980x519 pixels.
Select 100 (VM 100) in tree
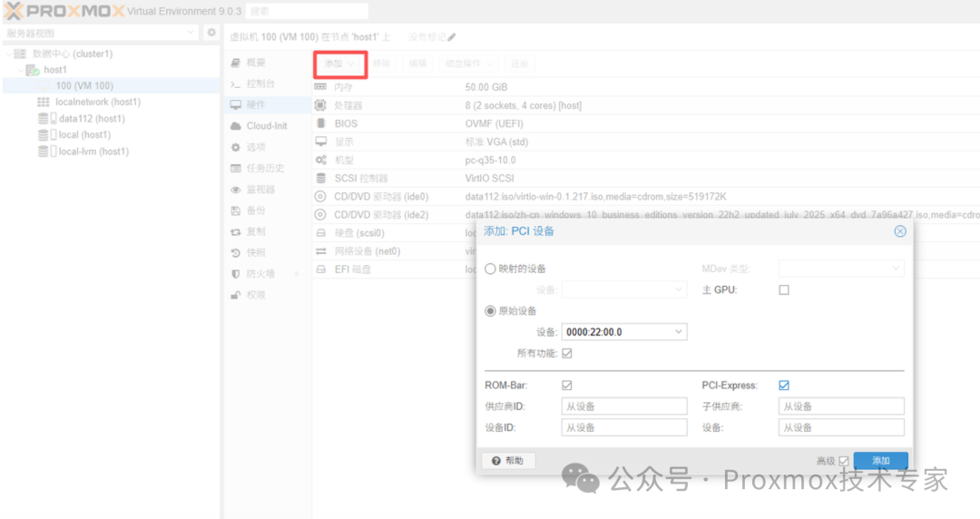84,85
